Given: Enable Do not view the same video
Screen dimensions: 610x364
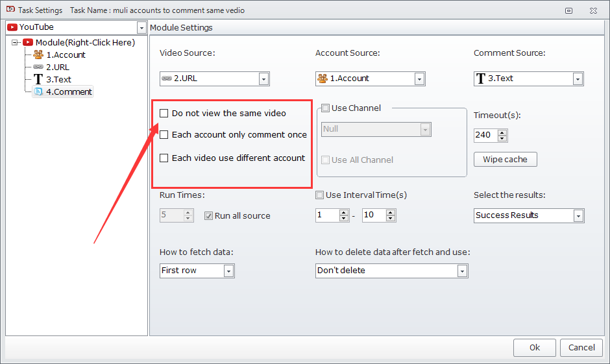Looking at the screenshot, I should pyautogui.click(x=164, y=114).
